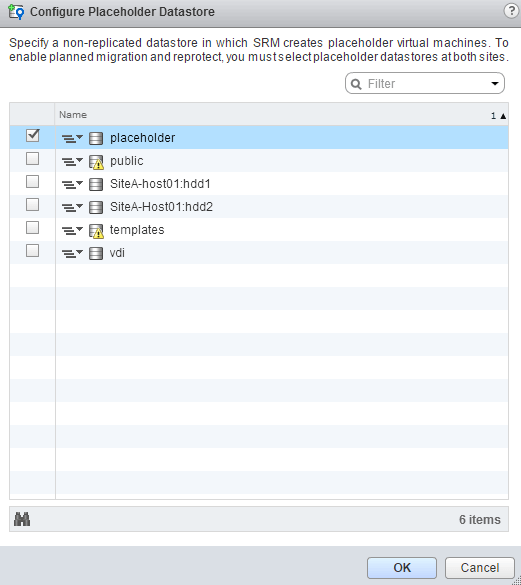Click the binoculars find icon
Viewport: 521px width, 585px height.
point(22,519)
